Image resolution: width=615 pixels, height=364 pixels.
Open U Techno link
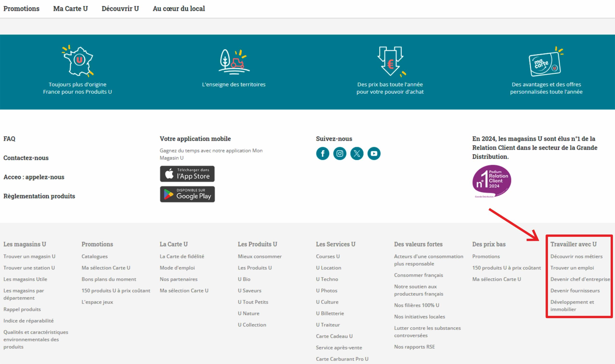327,279
